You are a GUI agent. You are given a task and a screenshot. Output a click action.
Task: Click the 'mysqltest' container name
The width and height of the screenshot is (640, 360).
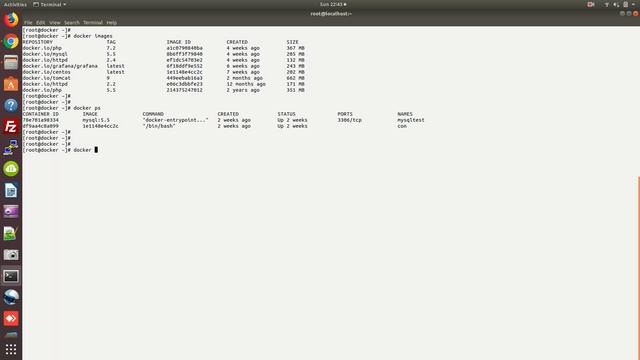click(411, 120)
